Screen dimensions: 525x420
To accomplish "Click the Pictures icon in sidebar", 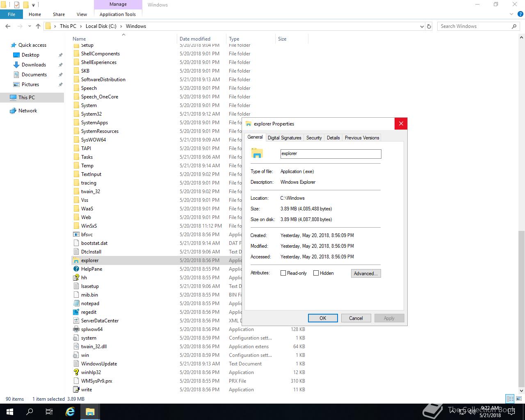I will pos(16,84).
